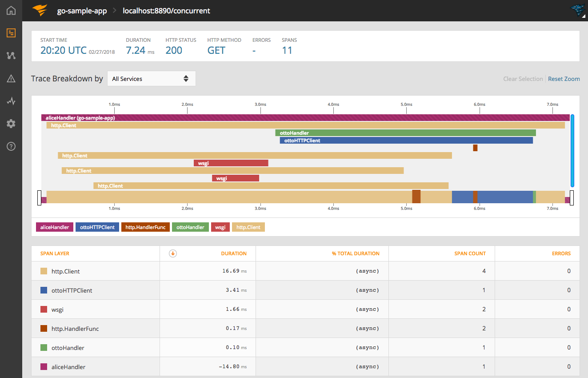Open the alerts warning triangle icon
588x378 pixels.
11,79
